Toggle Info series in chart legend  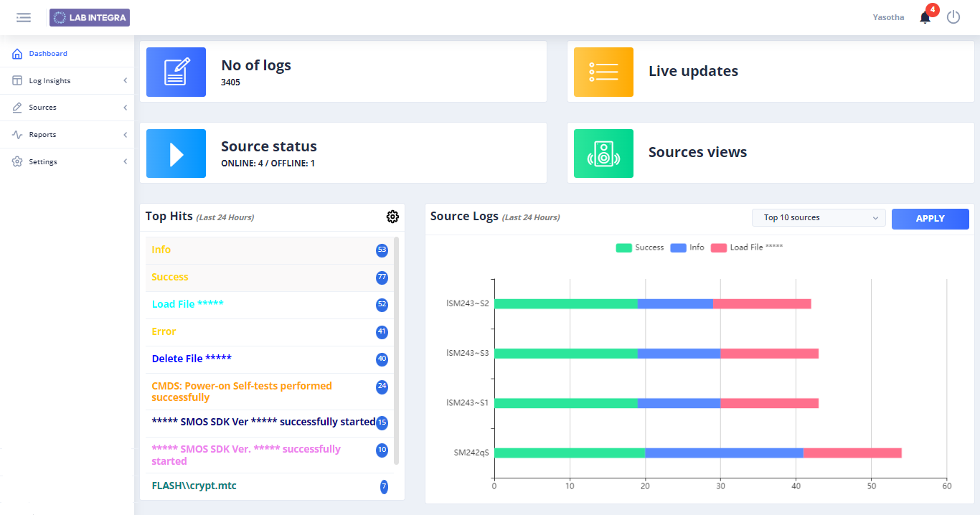pos(687,247)
